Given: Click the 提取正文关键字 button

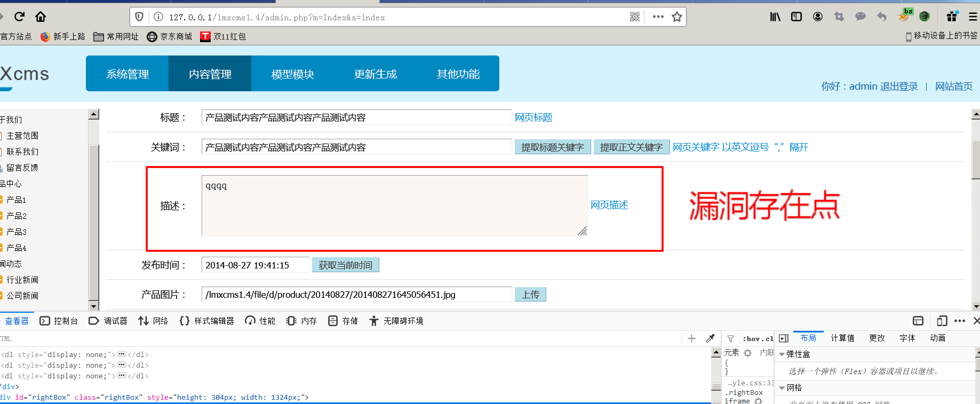Looking at the screenshot, I should click(x=632, y=147).
